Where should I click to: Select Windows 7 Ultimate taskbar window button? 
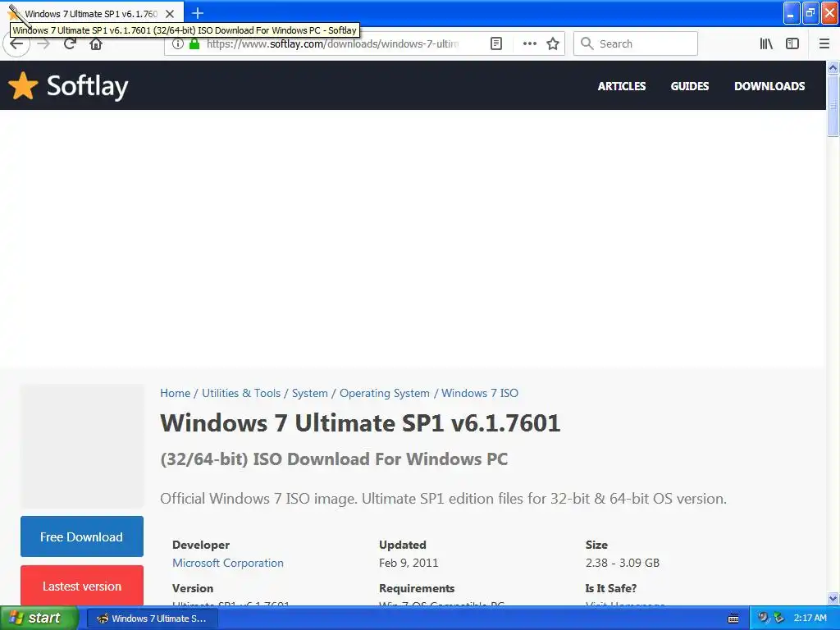coord(152,619)
